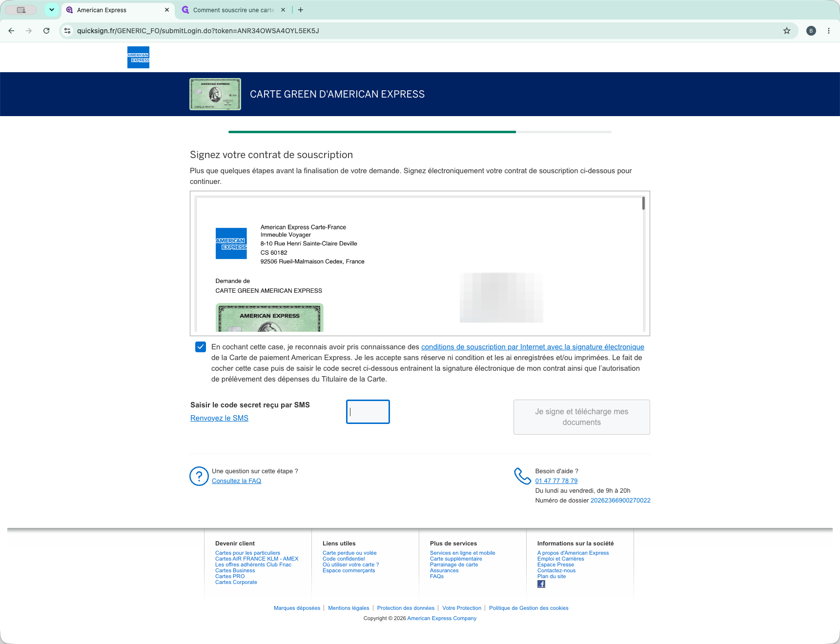
Task: Click the contract document scrollbar
Action: coord(643,203)
